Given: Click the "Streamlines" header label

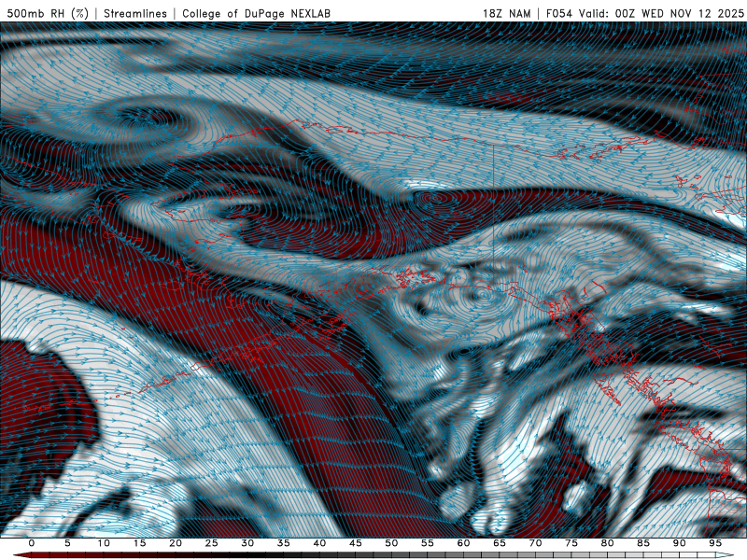Looking at the screenshot, I should (x=135, y=13).
